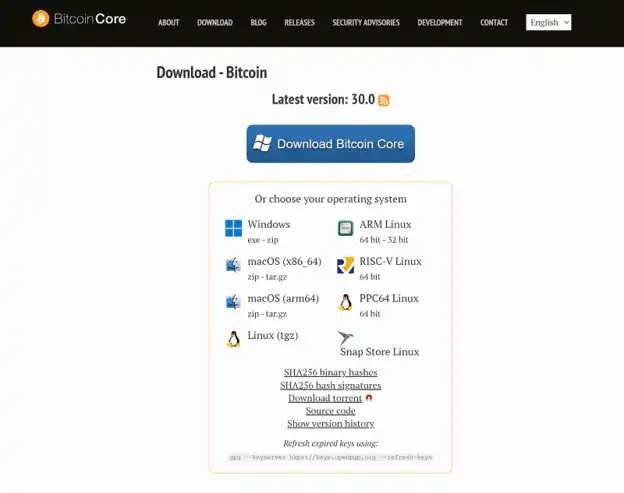Open the SHA256 binary hashes link
The width and height of the screenshot is (624, 493).
click(x=330, y=372)
